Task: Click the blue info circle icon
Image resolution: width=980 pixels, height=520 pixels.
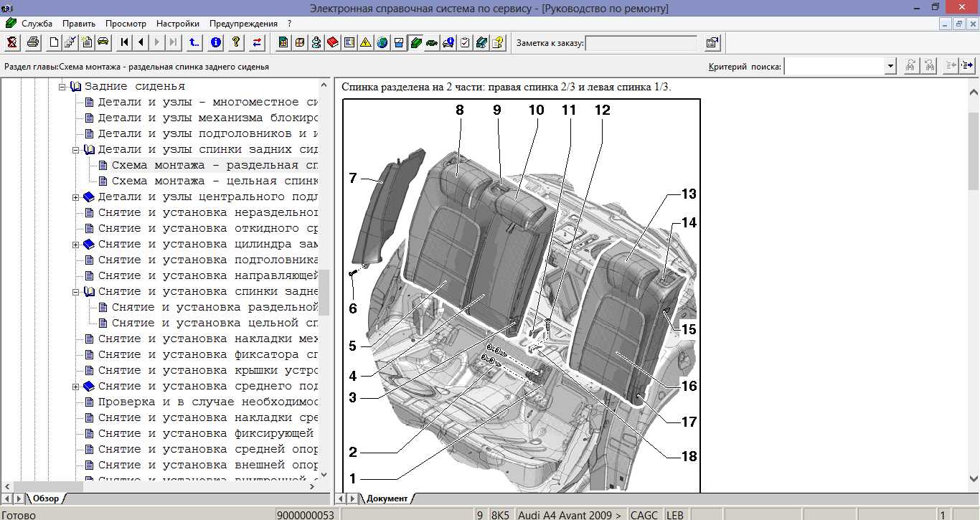Action: tap(215, 42)
